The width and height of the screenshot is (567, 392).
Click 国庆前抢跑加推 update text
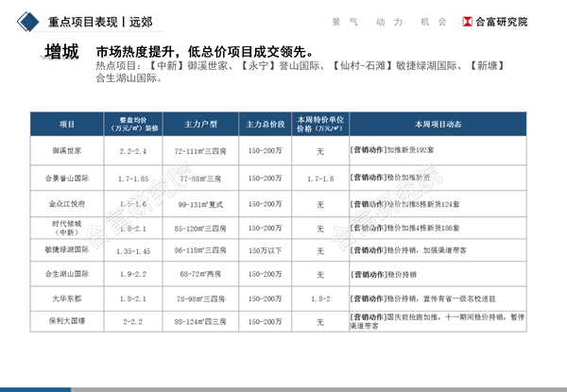pyautogui.click(x=413, y=317)
